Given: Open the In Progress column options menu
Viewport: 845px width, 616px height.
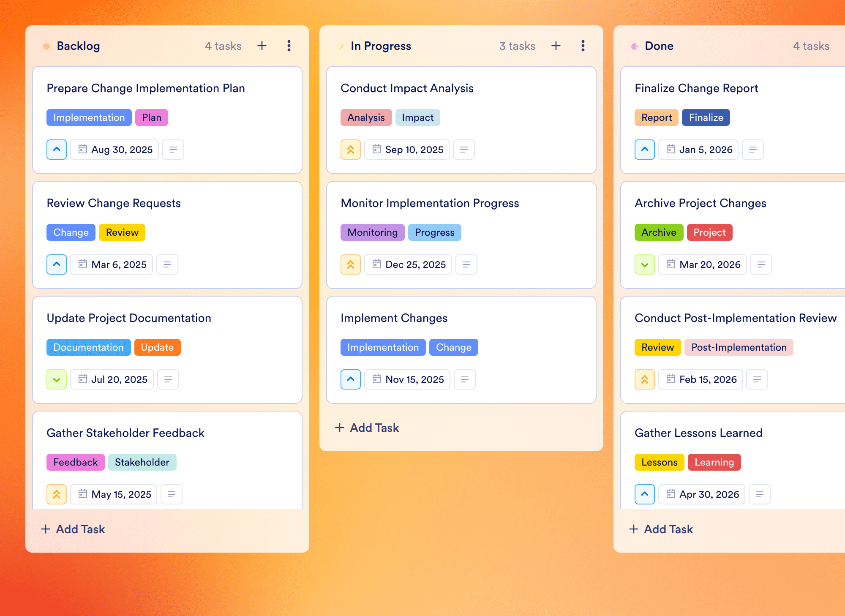Looking at the screenshot, I should point(583,46).
